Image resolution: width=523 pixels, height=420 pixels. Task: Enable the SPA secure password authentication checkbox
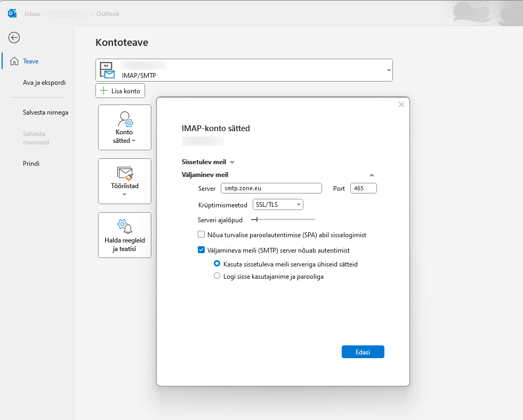click(x=202, y=235)
